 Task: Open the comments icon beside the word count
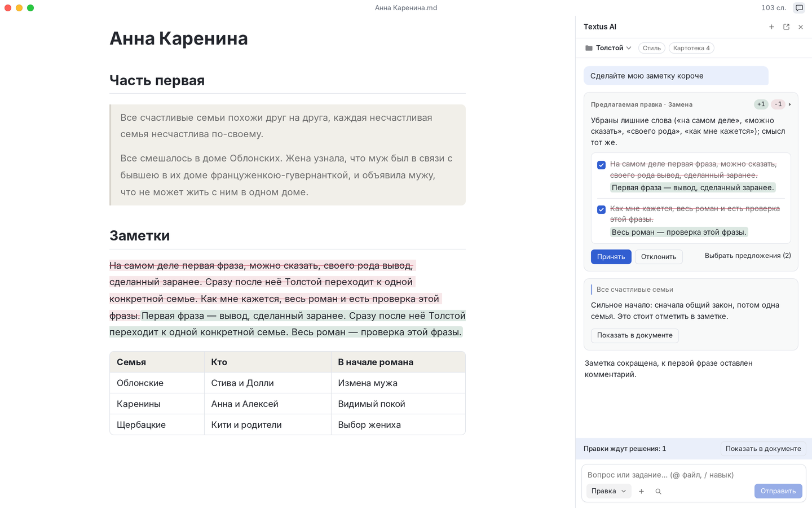click(x=799, y=8)
